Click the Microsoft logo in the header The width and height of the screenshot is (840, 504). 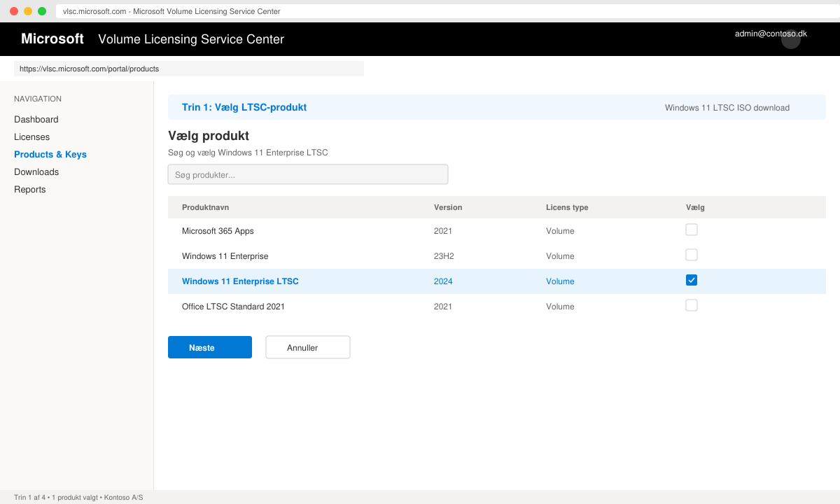click(x=52, y=39)
